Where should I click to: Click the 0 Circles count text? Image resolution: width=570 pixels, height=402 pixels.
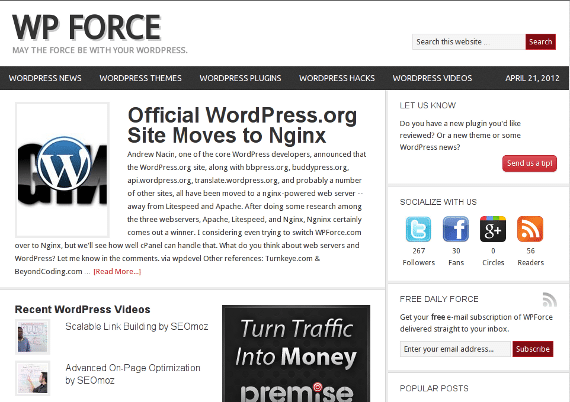[493, 257]
